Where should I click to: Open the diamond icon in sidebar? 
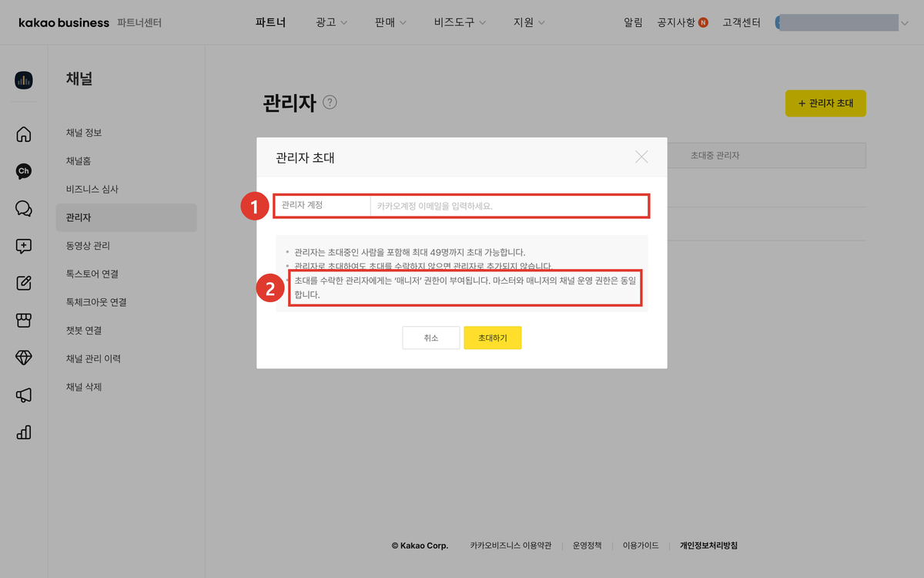point(24,358)
